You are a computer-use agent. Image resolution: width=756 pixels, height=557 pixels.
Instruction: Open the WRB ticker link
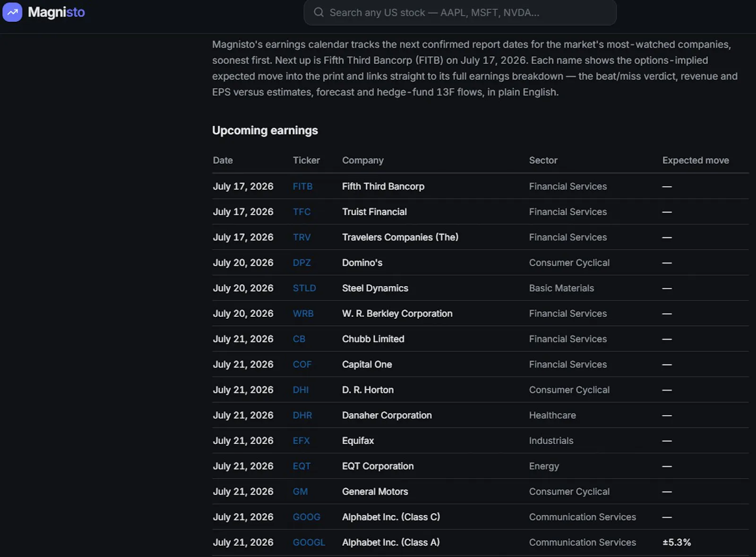[x=303, y=313]
